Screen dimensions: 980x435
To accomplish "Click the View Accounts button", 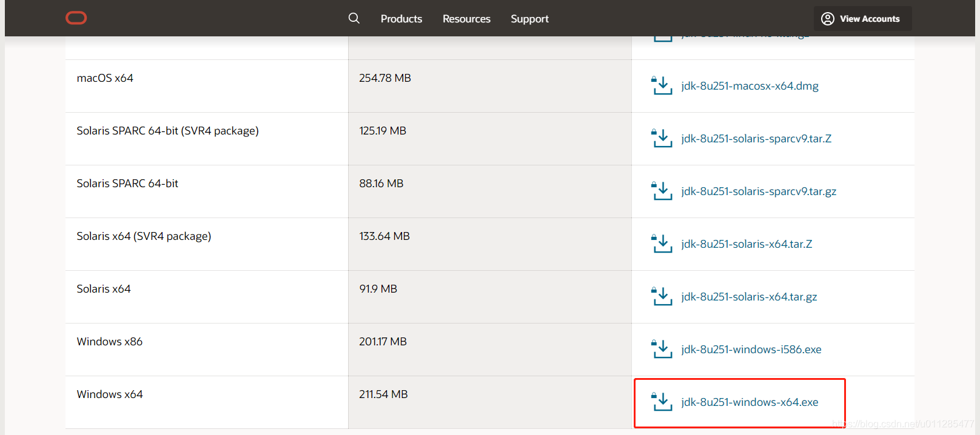I will click(862, 19).
